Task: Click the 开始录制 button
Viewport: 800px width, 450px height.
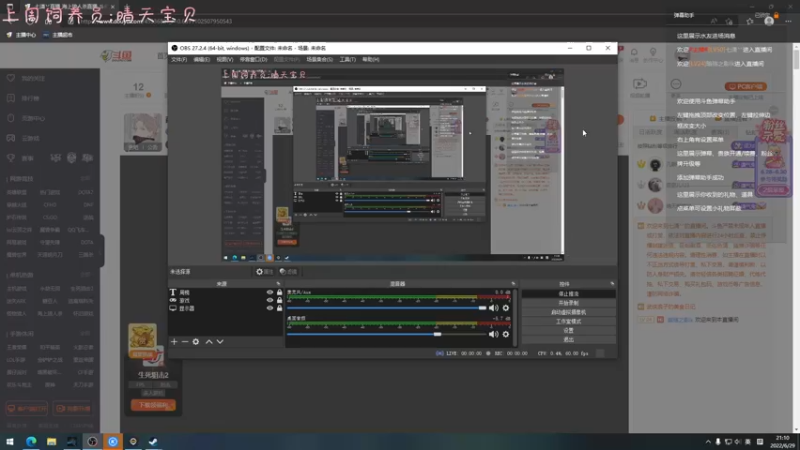Action: [568, 303]
